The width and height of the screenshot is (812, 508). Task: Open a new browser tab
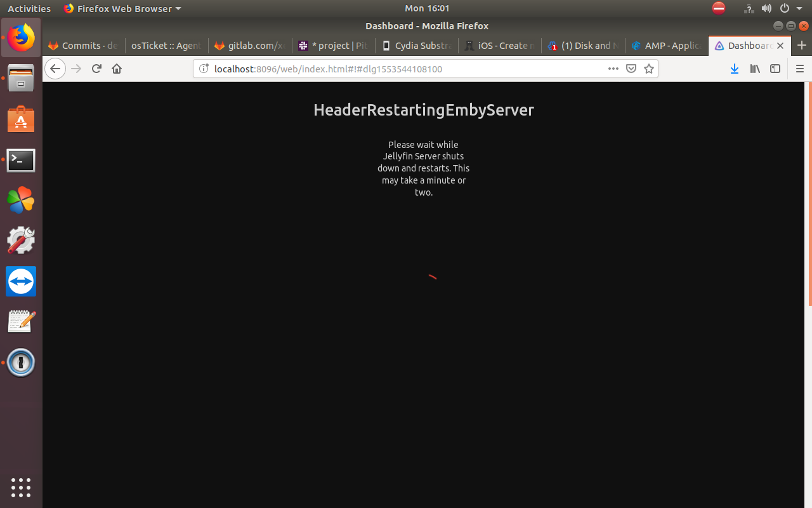[x=802, y=46]
